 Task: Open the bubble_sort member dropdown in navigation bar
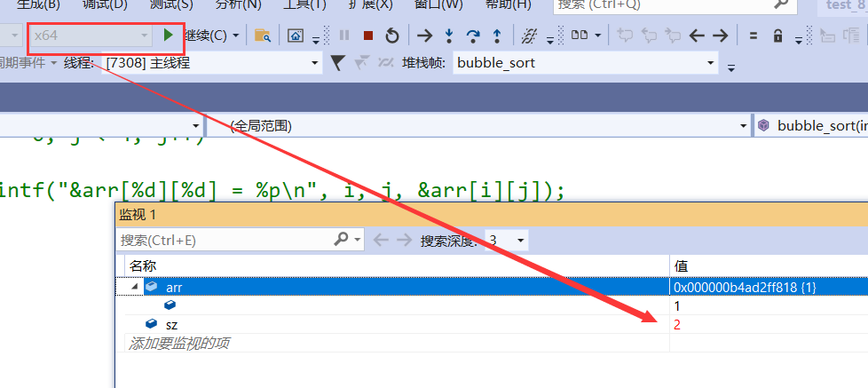(811, 126)
